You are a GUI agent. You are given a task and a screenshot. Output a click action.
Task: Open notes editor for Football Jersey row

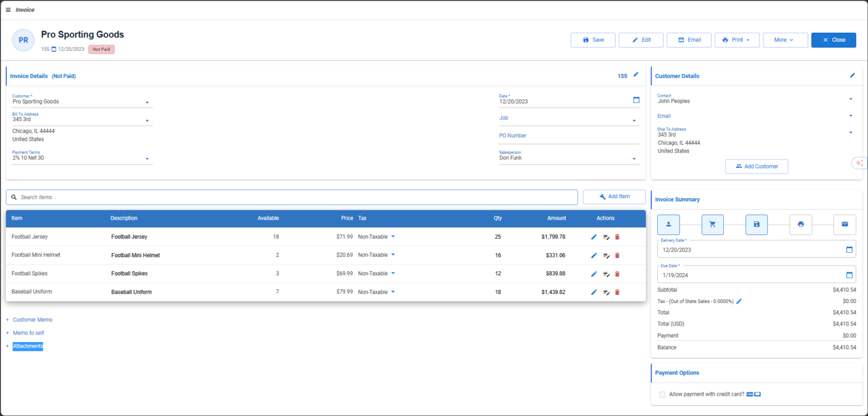tap(606, 237)
